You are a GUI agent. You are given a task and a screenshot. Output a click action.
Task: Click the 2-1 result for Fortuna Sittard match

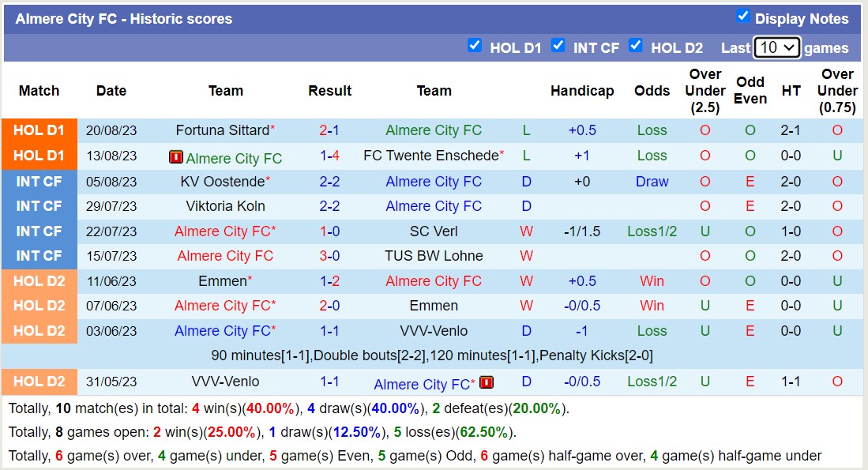click(x=329, y=130)
